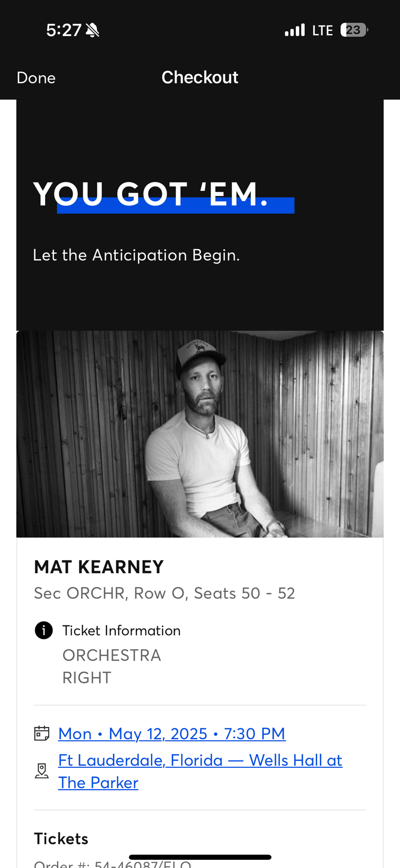
Task: Tap the Mat Kearney artist photo
Action: point(200,434)
